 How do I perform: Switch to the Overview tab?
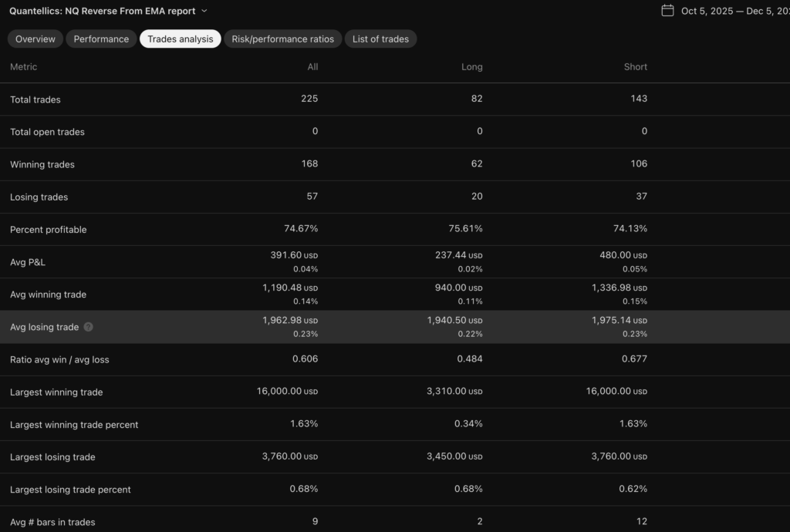(x=35, y=39)
